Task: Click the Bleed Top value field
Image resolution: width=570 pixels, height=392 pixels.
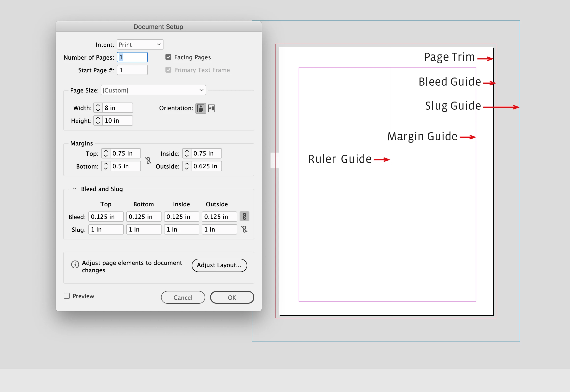Action: pyautogui.click(x=106, y=217)
